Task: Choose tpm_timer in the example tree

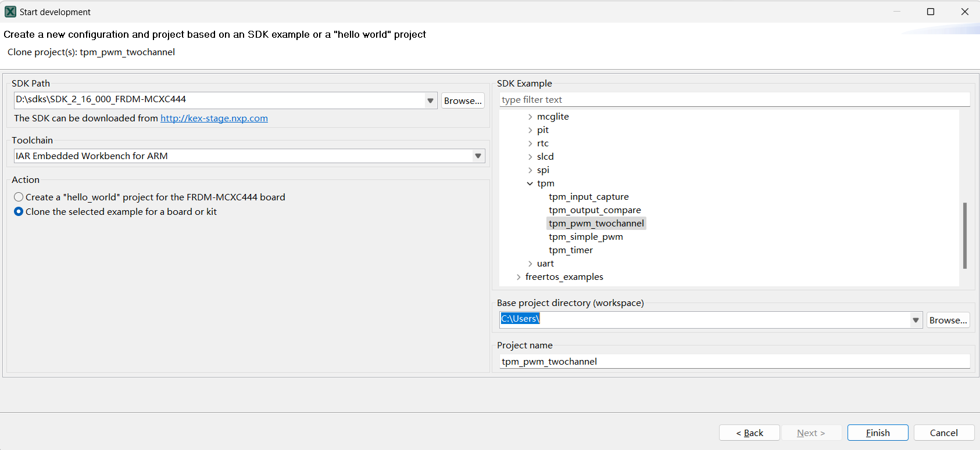Action: 570,250
